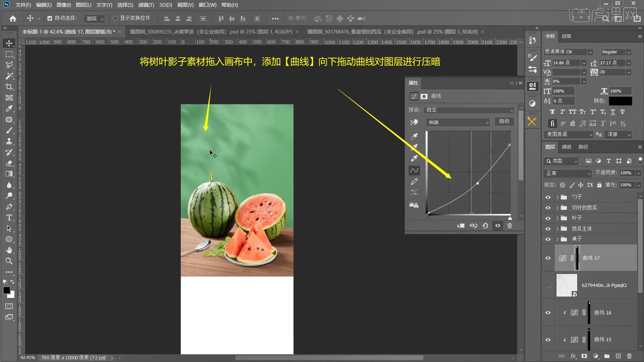
Task: Open the RGB channel dropdown
Action: [x=458, y=123]
